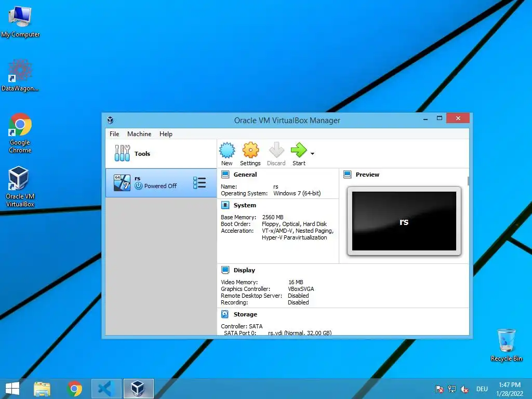Click the VirtualBox taskbar button

point(138,389)
